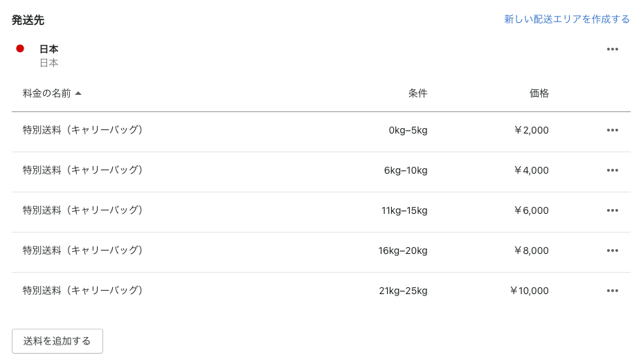This screenshot has width=641, height=364.
Task: Open the ellipsis menu for the ¥2,000 rate
Action: [612, 130]
